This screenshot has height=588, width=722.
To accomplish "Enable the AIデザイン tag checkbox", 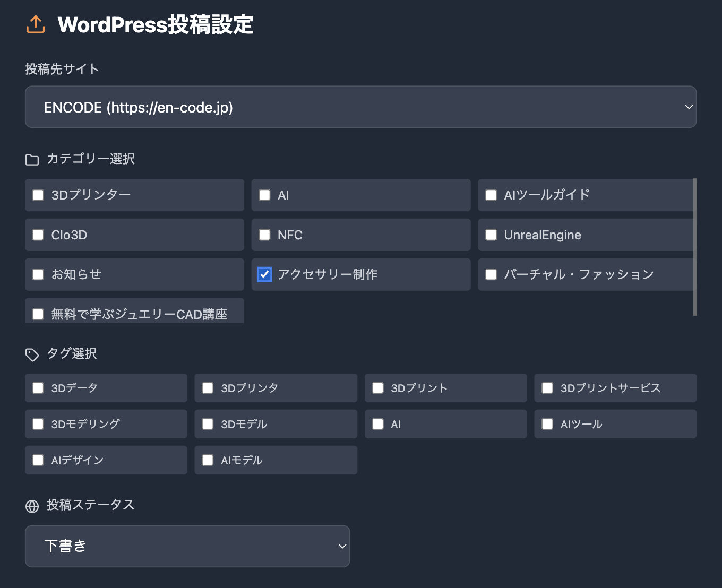I will [38, 460].
